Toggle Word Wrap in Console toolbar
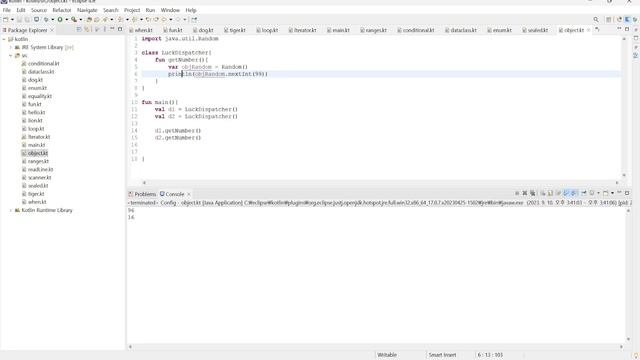The image size is (640, 360). (558, 193)
